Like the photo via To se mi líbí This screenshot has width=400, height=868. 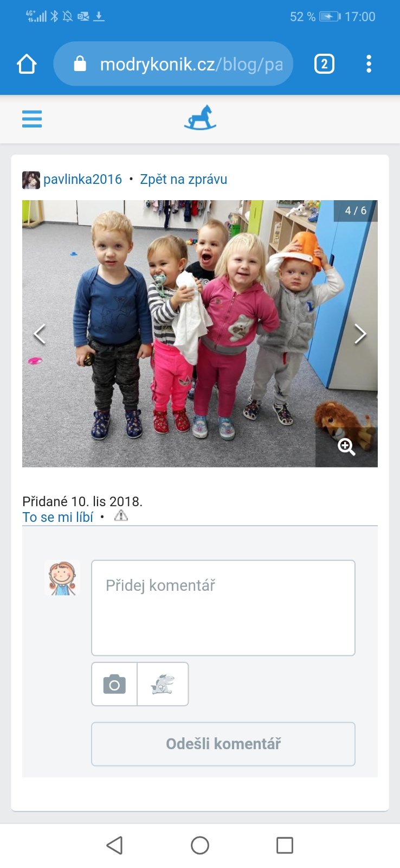57,517
